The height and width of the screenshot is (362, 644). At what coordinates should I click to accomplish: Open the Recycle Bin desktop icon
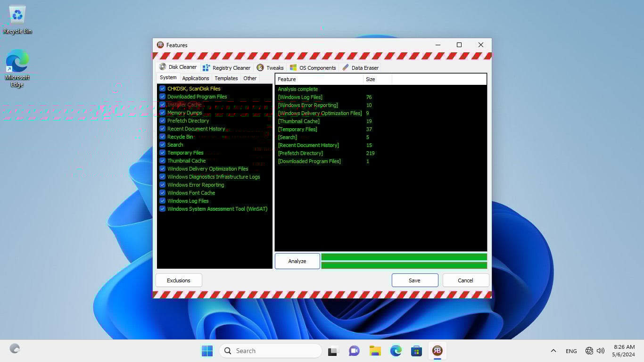[17, 19]
